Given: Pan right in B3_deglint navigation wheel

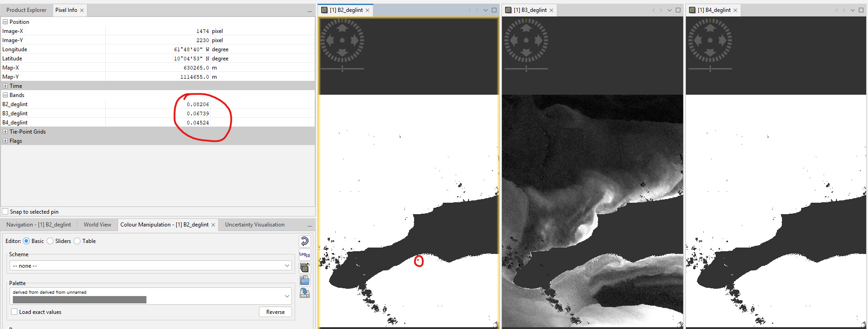Looking at the screenshot, I should [539, 40].
